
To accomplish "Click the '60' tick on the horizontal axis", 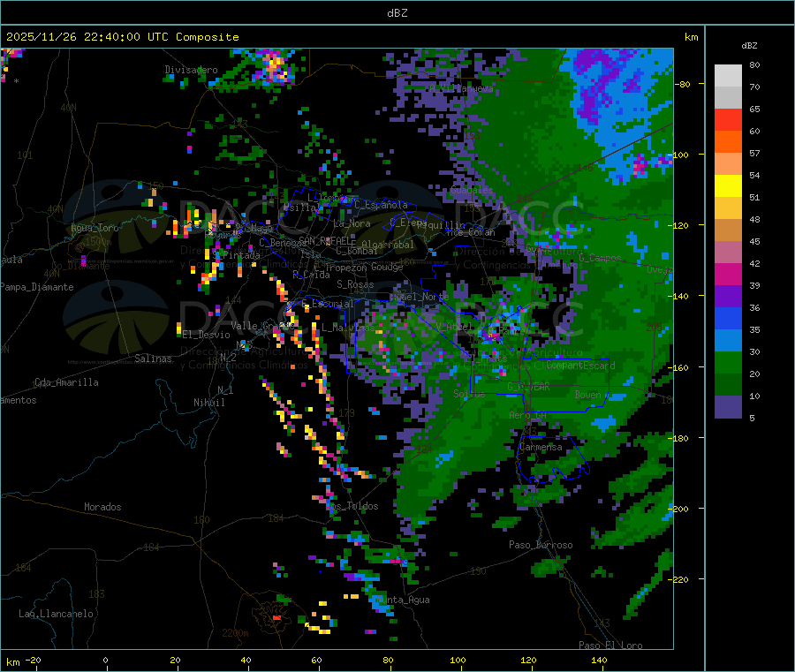I will (316, 660).
